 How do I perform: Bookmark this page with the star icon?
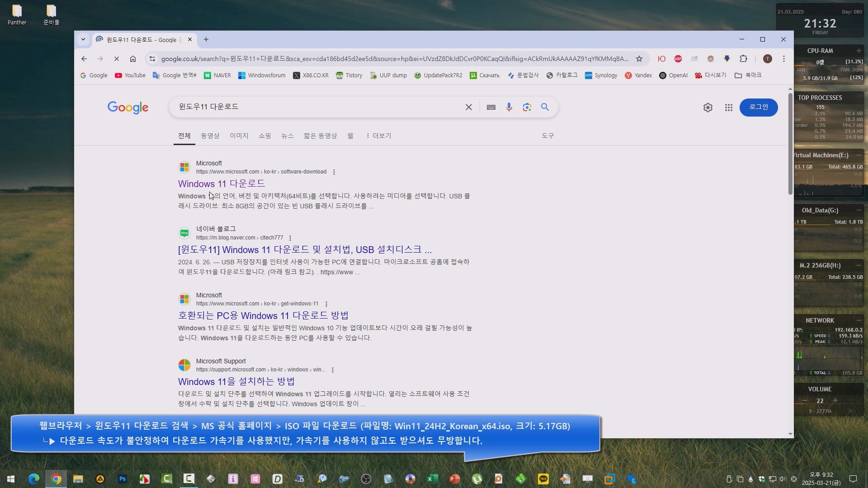pos(639,59)
